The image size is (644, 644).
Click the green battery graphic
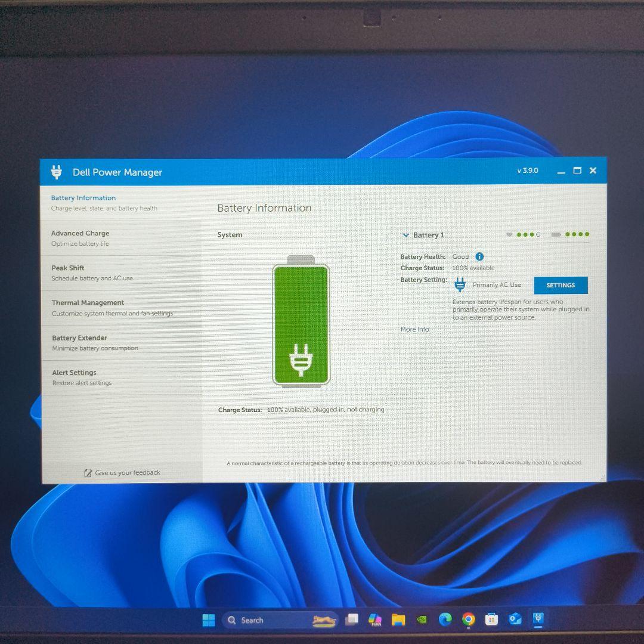[x=301, y=322]
